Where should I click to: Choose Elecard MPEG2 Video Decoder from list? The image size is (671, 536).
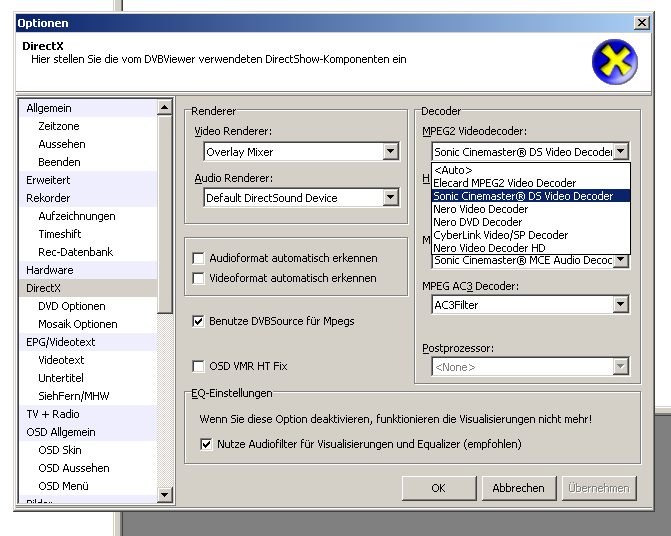[x=505, y=183]
